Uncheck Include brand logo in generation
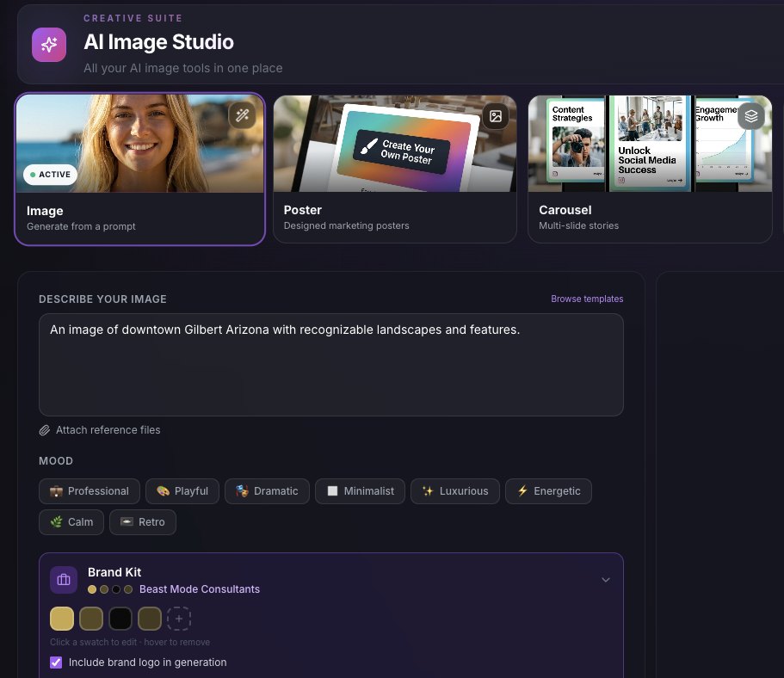 (x=56, y=663)
